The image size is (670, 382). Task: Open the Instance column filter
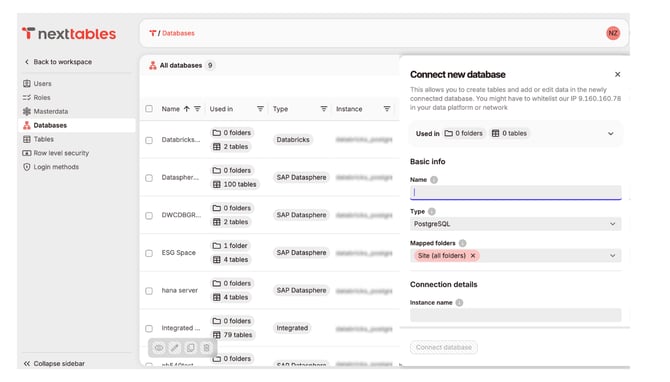[x=387, y=109]
